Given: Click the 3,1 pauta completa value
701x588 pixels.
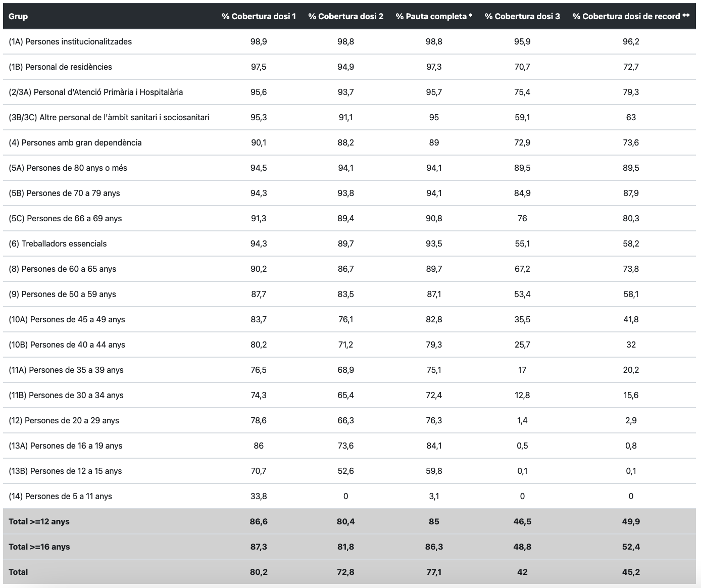Looking at the screenshot, I should pyautogui.click(x=434, y=496).
